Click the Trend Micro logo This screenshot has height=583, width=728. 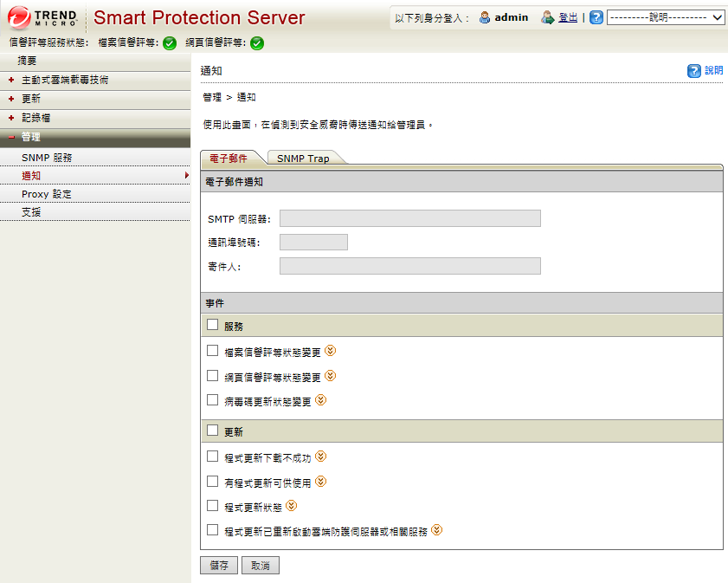(43, 17)
